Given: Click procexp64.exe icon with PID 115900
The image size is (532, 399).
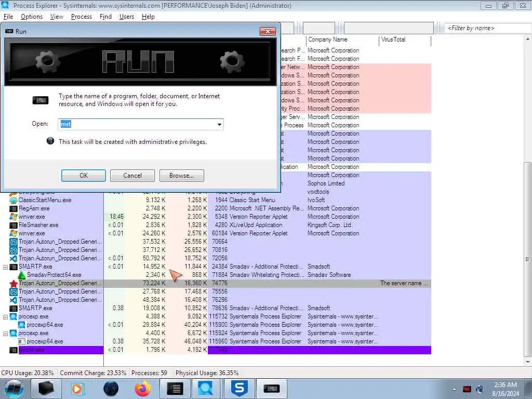Looking at the screenshot, I should (x=22, y=325).
